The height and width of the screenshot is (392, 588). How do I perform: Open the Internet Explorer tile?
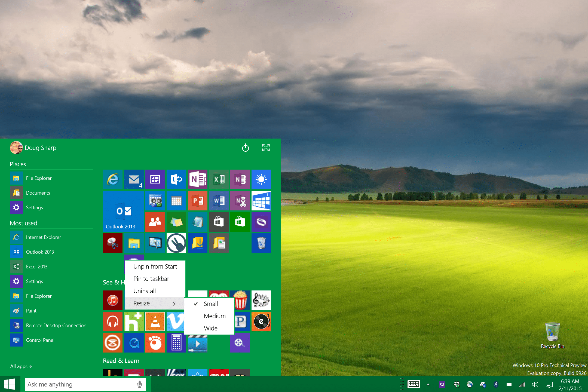tap(113, 179)
